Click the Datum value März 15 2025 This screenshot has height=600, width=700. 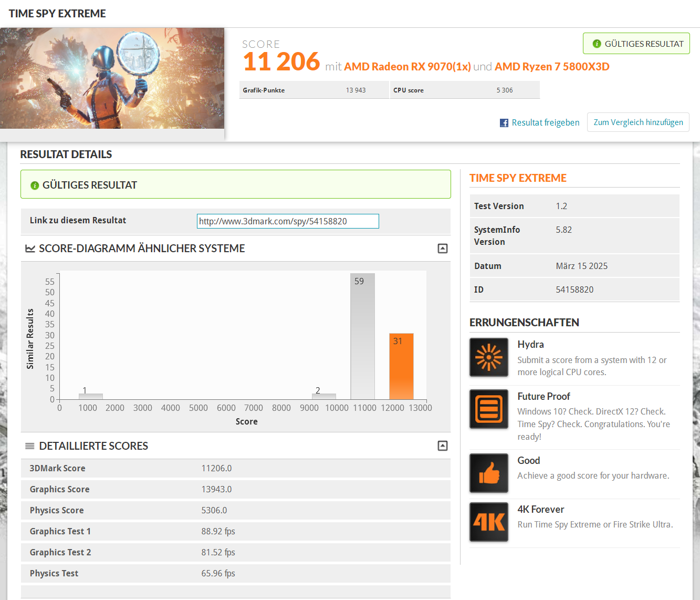pyautogui.click(x=582, y=266)
